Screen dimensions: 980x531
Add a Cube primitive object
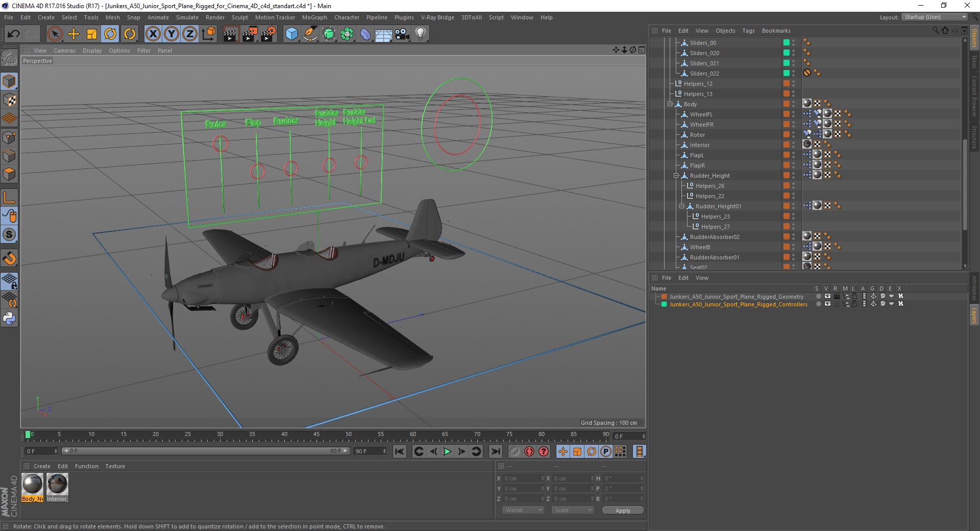pyautogui.click(x=291, y=34)
